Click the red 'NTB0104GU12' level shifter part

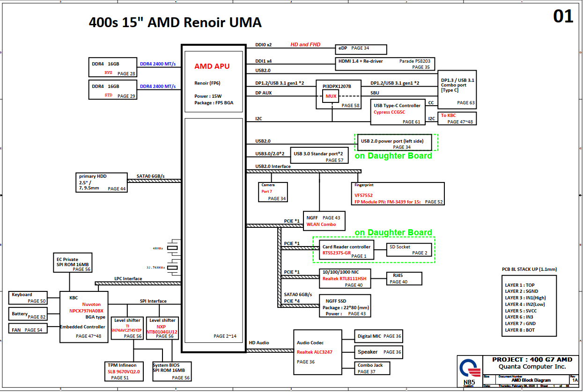coord(162,332)
